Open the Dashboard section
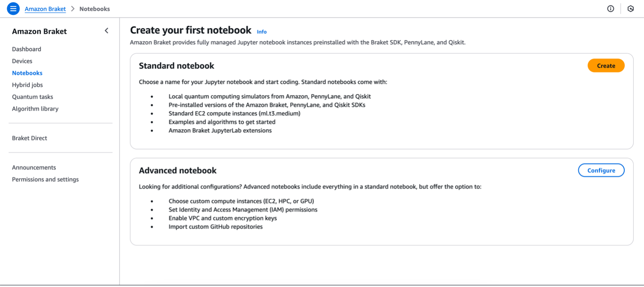 (x=26, y=49)
